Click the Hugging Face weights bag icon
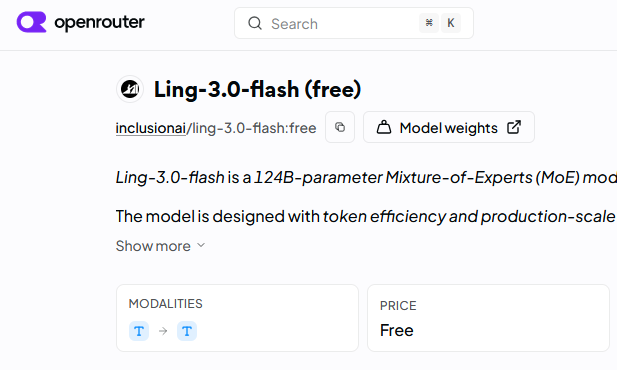Image resolution: width=617 pixels, height=370 pixels. [384, 127]
